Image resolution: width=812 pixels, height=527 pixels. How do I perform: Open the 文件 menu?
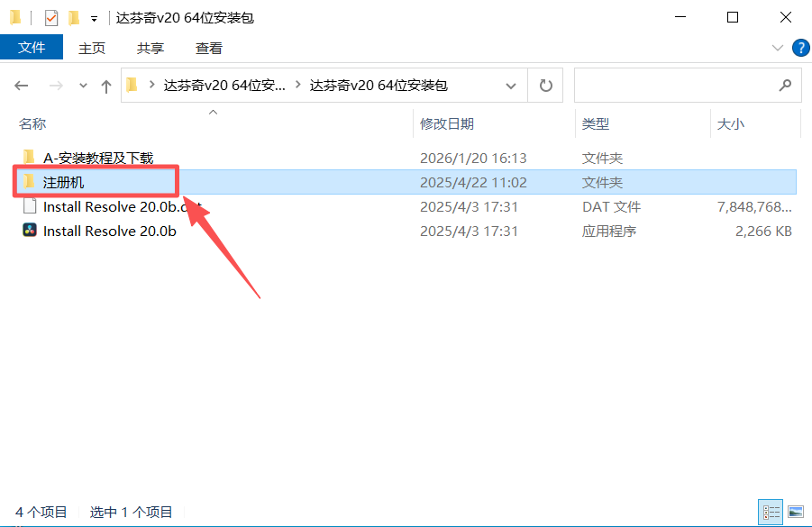32,48
